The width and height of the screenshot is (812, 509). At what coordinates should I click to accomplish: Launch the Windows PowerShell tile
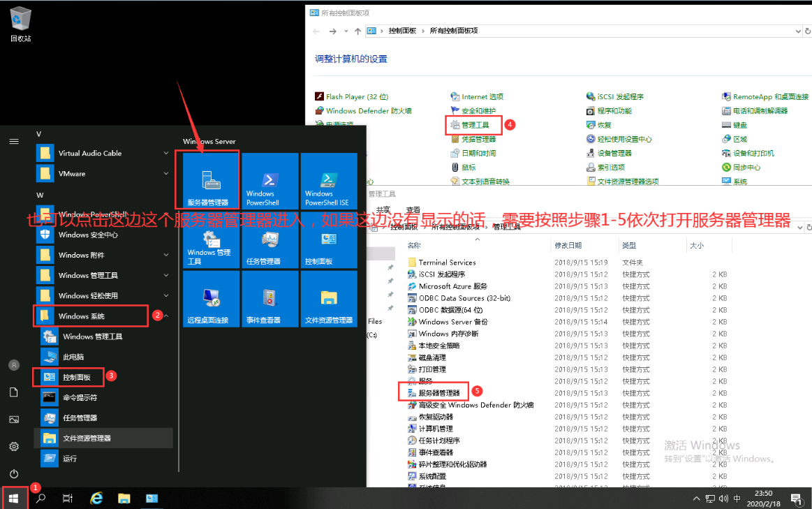270,182
